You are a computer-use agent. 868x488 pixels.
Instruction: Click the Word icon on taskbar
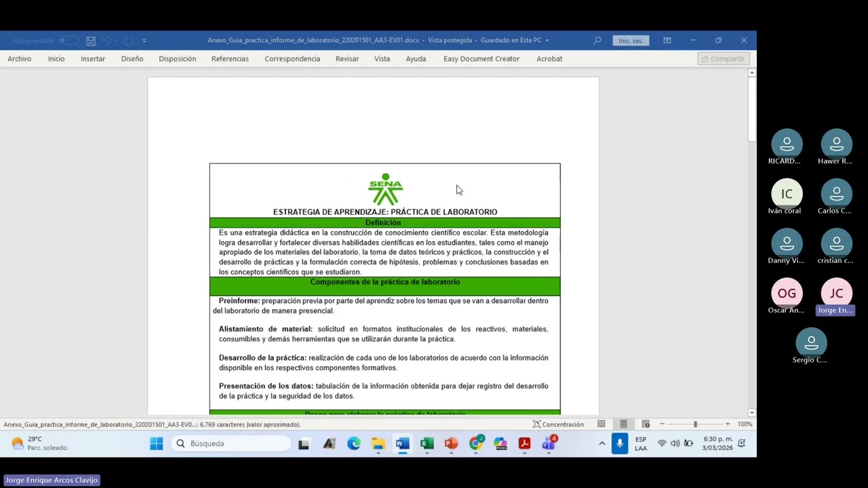click(403, 443)
